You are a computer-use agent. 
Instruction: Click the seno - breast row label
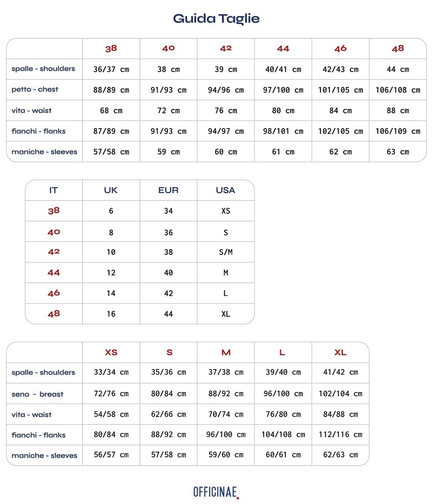click(37, 394)
